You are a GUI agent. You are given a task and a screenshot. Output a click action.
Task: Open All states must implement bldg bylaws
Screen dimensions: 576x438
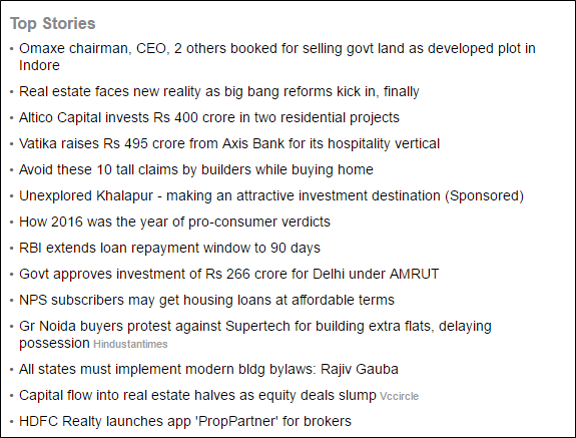click(209, 369)
